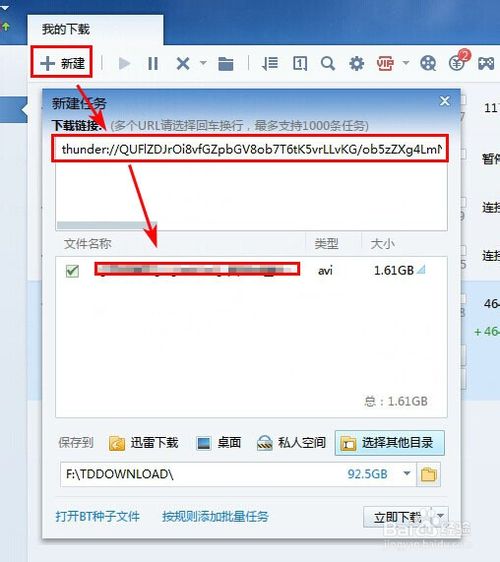Open the 打开BT种子文件 link

point(97,516)
